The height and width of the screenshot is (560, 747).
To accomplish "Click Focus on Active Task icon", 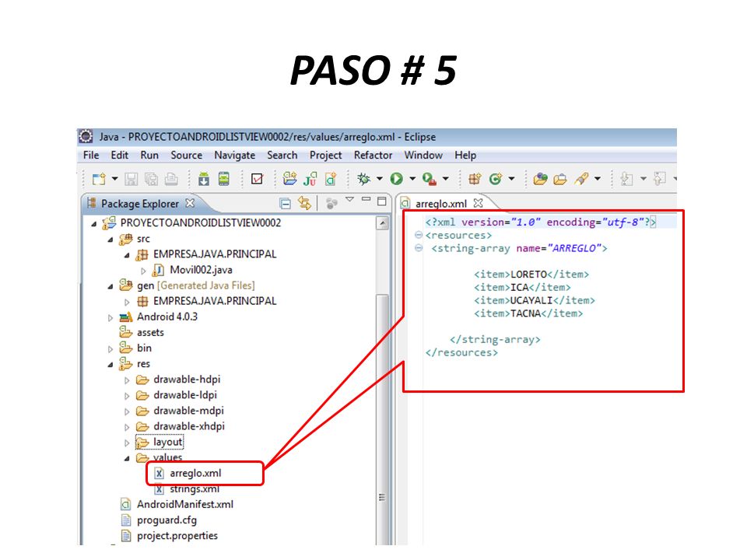I will coord(331,204).
